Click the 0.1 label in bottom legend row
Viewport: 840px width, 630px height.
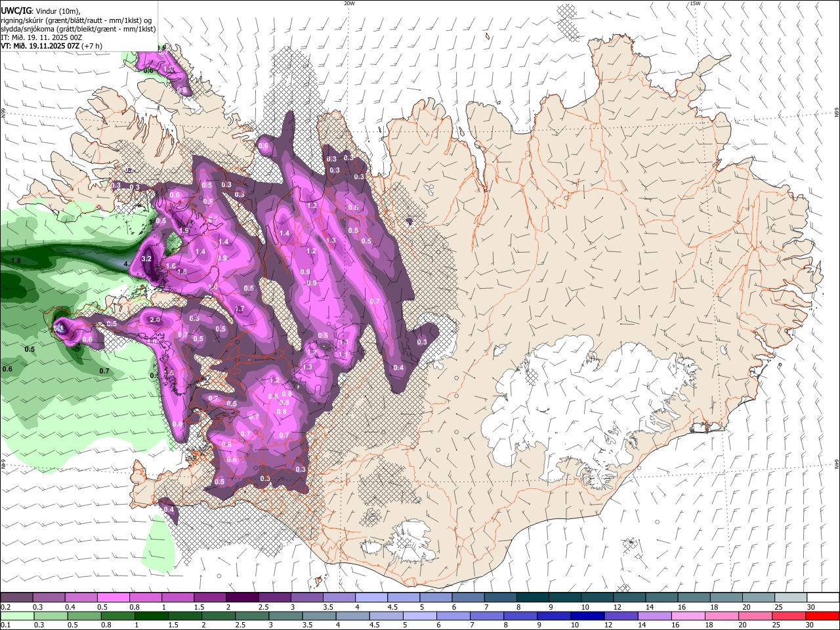6,625
